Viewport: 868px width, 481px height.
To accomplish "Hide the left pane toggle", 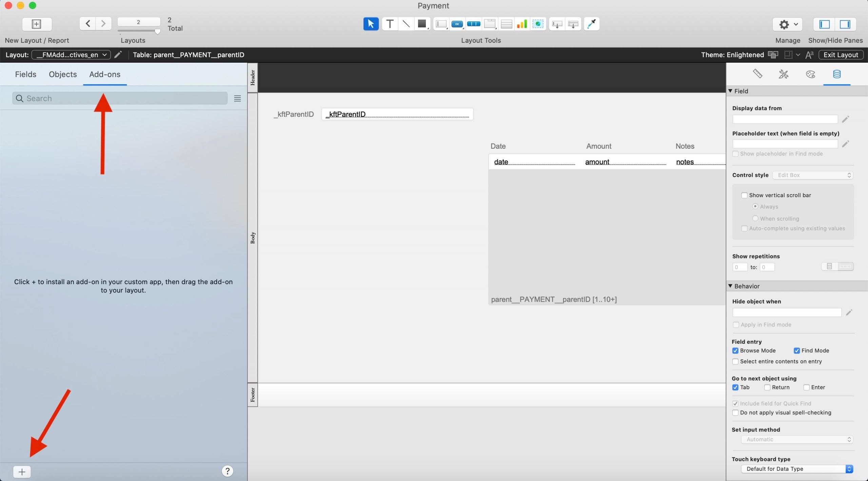I will (825, 24).
